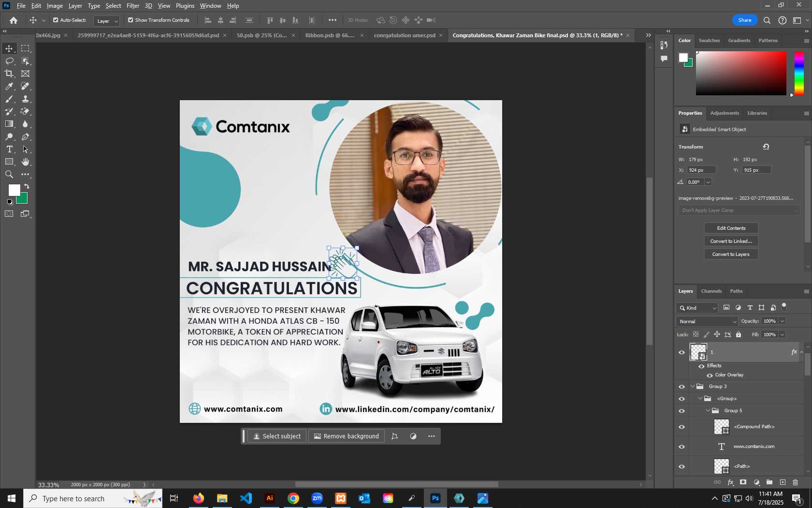Select the Spot Healing Brush tool
The image size is (812, 508).
pyautogui.click(x=25, y=86)
